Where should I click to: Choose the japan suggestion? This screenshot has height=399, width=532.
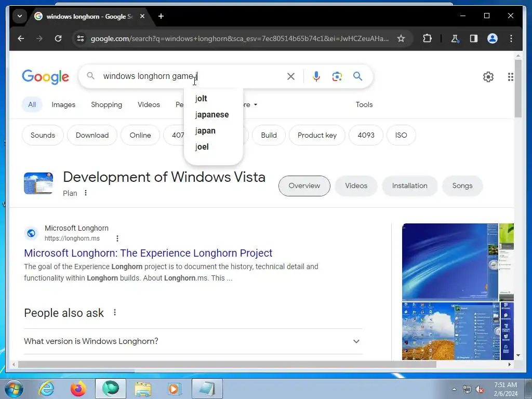pos(214,130)
